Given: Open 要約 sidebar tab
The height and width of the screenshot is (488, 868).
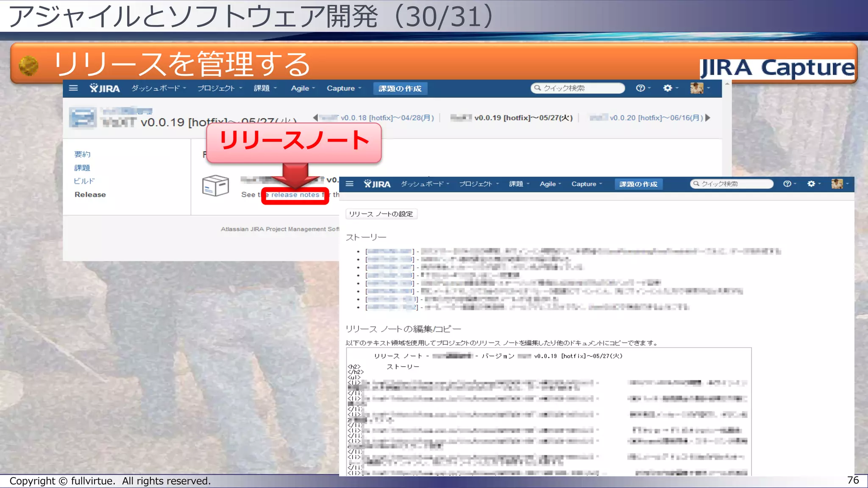Looking at the screenshot, I should (x=82, y=154).
